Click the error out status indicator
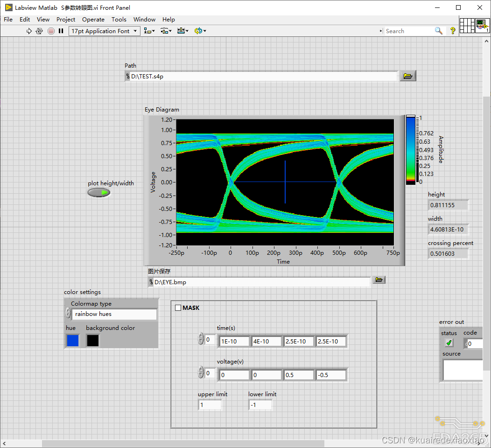Screen dimensions: 491x448 [x=449, y=343]
